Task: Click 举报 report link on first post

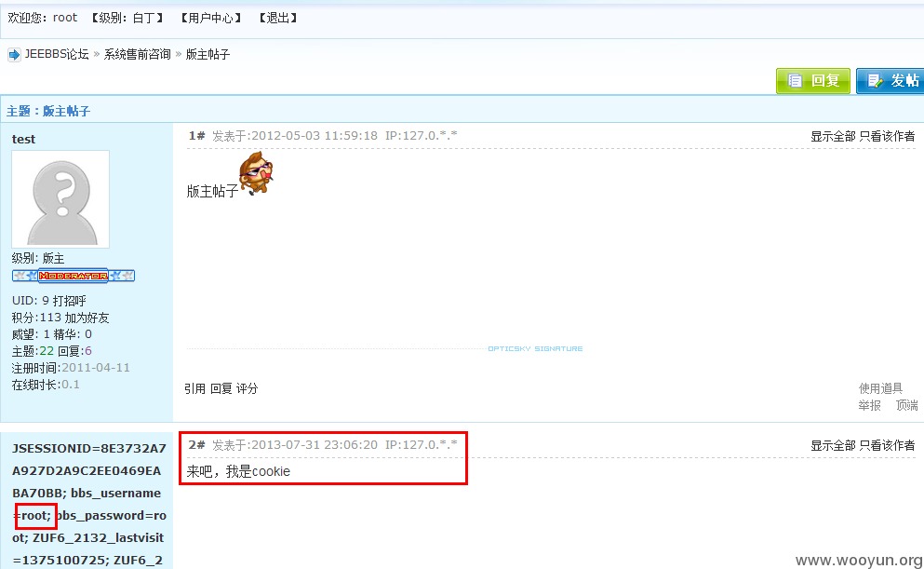Action: 869,405
